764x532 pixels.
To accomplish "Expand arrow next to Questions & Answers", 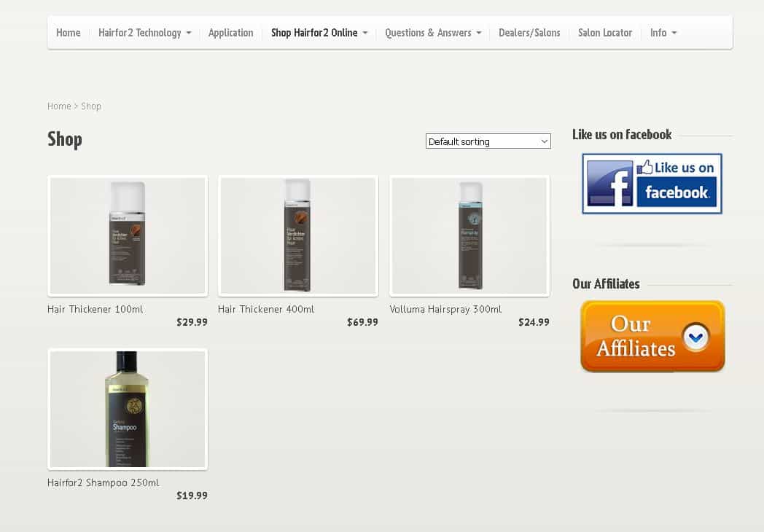I will point(478,33).
